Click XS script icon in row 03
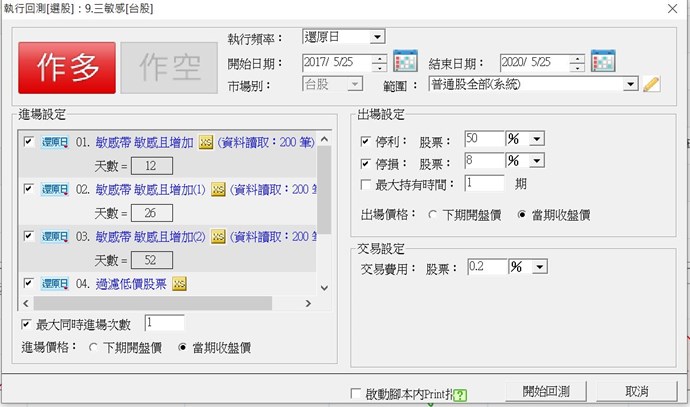 [x=218, y=237]
